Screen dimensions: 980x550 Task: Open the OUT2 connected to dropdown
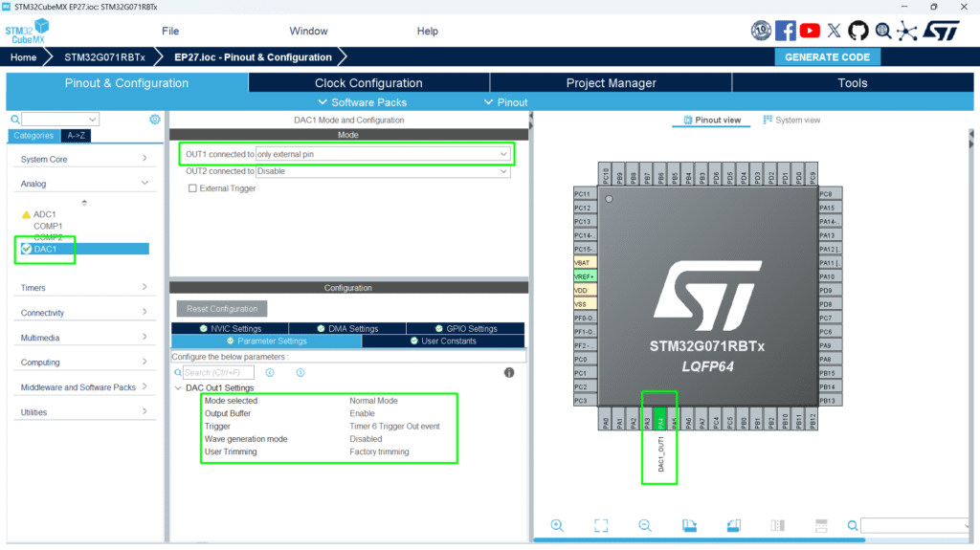pos(383,171)
